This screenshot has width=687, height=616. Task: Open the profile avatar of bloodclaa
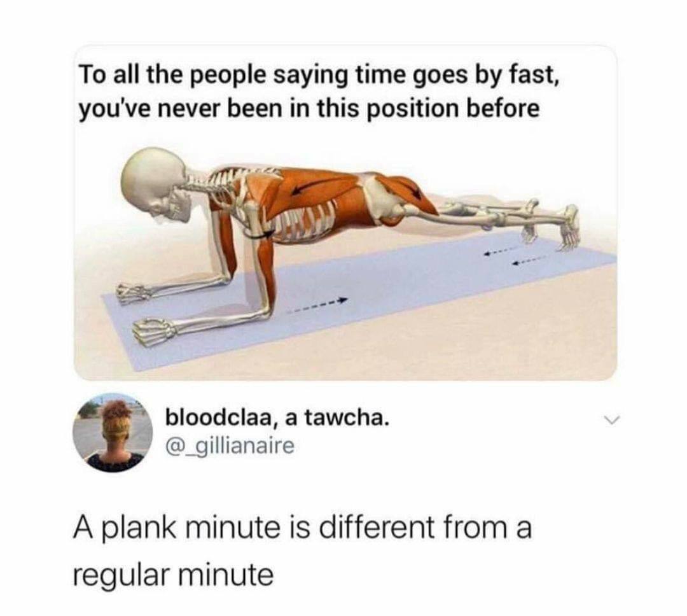click(113, 432)
